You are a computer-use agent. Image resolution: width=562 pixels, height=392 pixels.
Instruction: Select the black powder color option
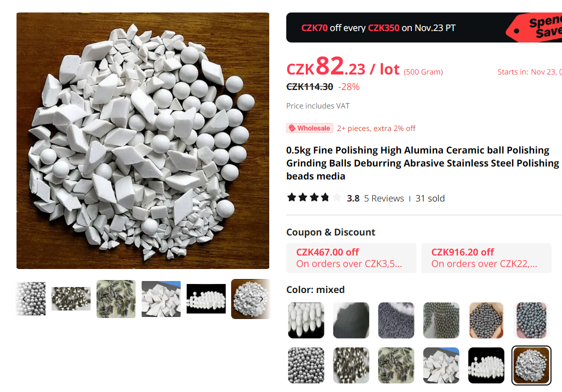click(351, 320)
